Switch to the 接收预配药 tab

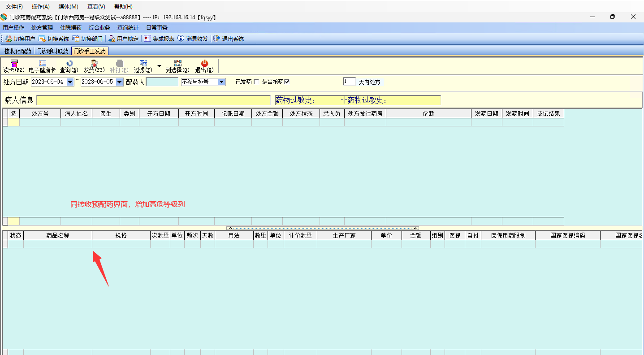[x=18, y=51]
